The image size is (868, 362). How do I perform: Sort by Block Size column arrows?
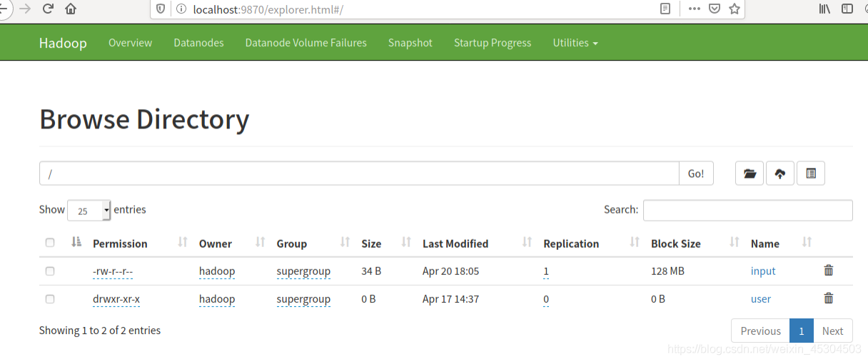[x=735, y=243]
